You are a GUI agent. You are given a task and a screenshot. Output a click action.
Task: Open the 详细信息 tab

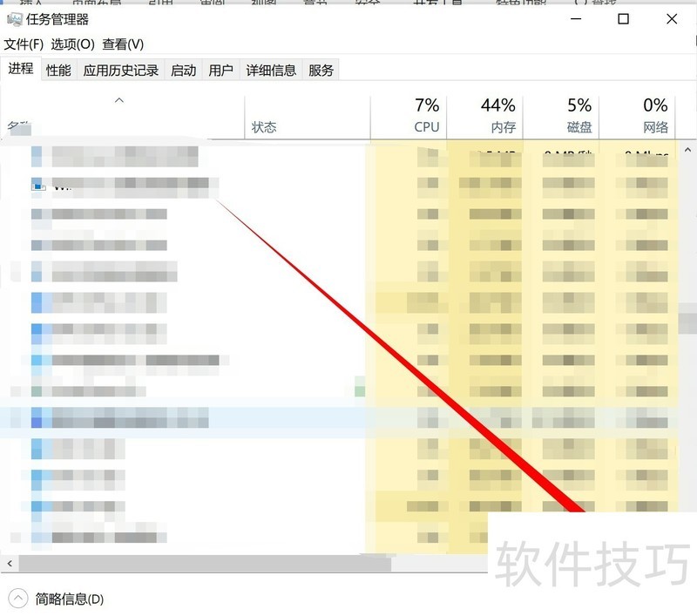271,70
